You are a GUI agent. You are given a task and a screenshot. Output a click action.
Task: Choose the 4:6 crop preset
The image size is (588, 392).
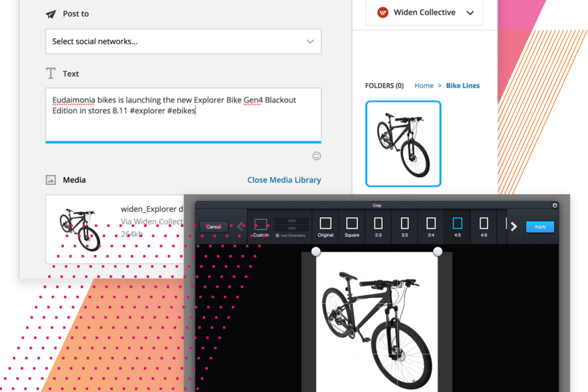pos(483,224)
